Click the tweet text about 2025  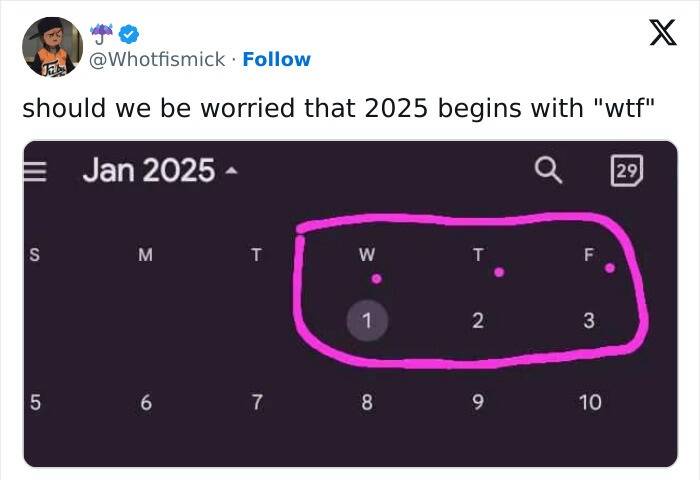tap(338, 108)
